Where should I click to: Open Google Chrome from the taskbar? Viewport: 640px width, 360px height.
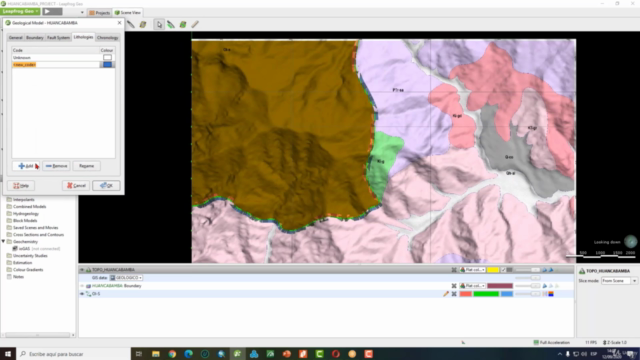[x=172, y=354]
